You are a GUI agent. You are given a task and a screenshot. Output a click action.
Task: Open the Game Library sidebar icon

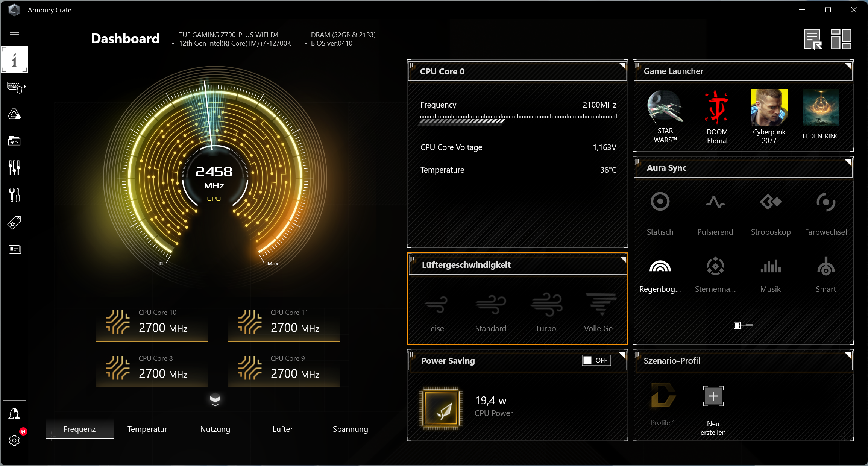14,141
